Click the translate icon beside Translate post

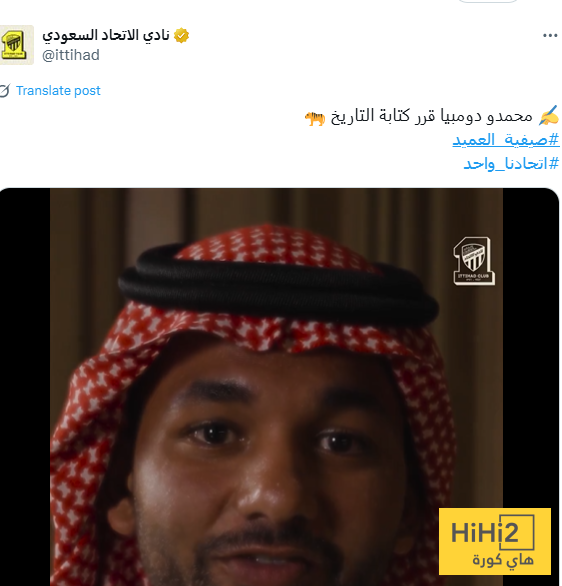click(5, 91)
